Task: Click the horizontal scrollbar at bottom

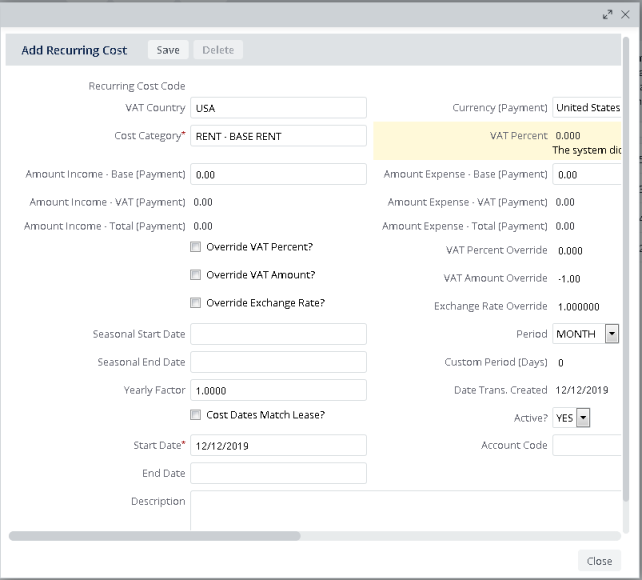Action: point(155,536)
